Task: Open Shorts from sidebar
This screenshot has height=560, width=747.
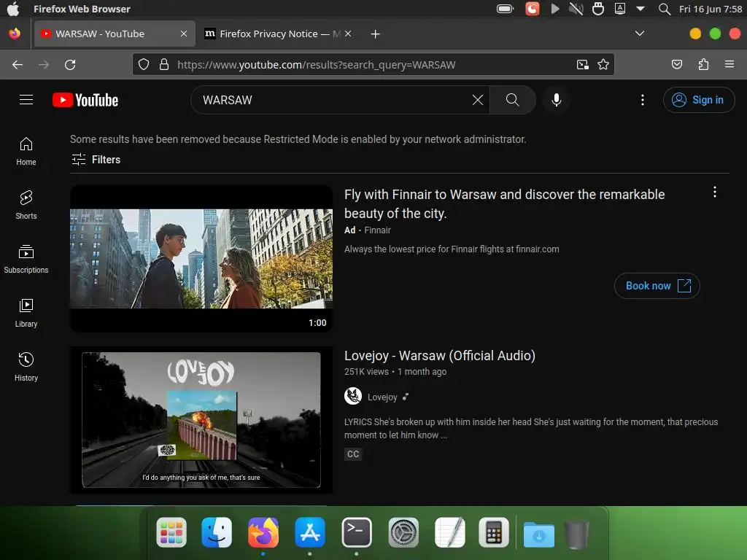Action: click(x=26, y=205)
